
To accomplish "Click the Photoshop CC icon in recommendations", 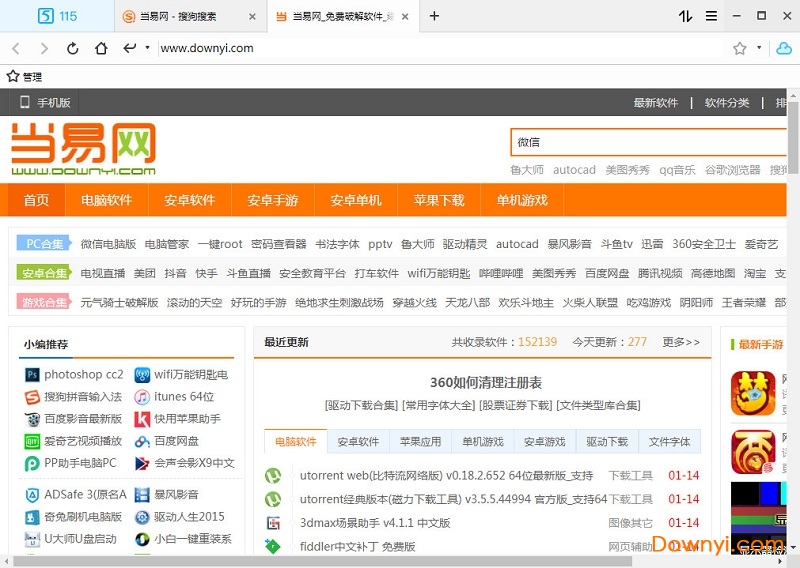I will (32, 375).
